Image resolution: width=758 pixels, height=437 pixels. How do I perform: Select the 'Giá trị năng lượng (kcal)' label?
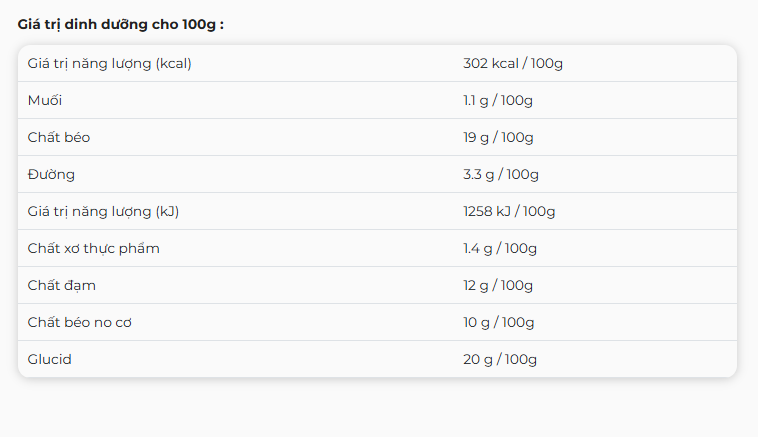109,63
